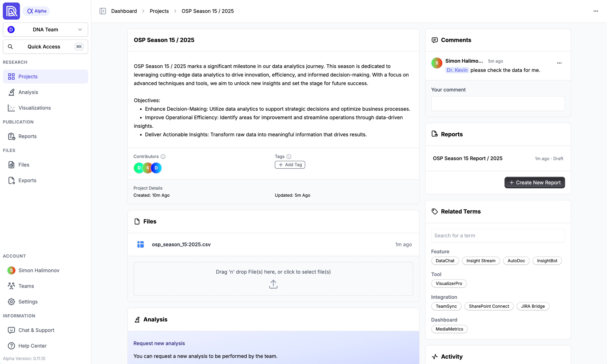Open the Files section in sidebar
This screenshot has height=364, width=607.
[24, 165]
